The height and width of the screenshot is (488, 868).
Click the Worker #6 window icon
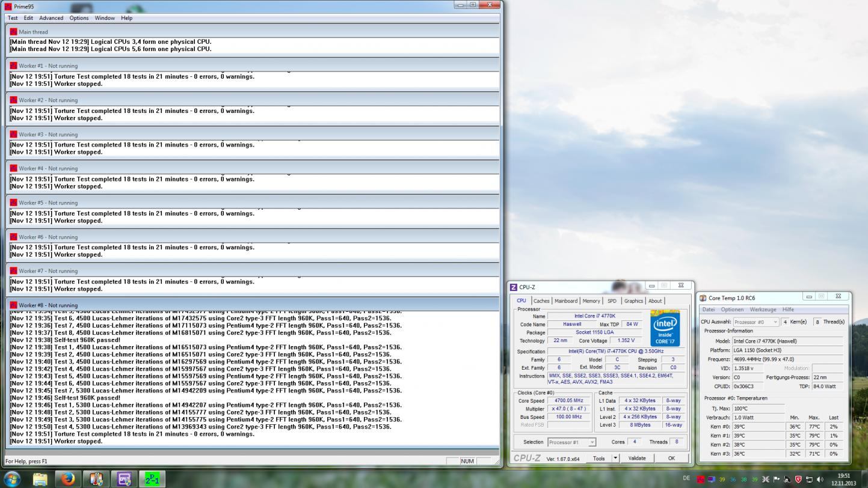pyautogui.click(x=13, y=237)
